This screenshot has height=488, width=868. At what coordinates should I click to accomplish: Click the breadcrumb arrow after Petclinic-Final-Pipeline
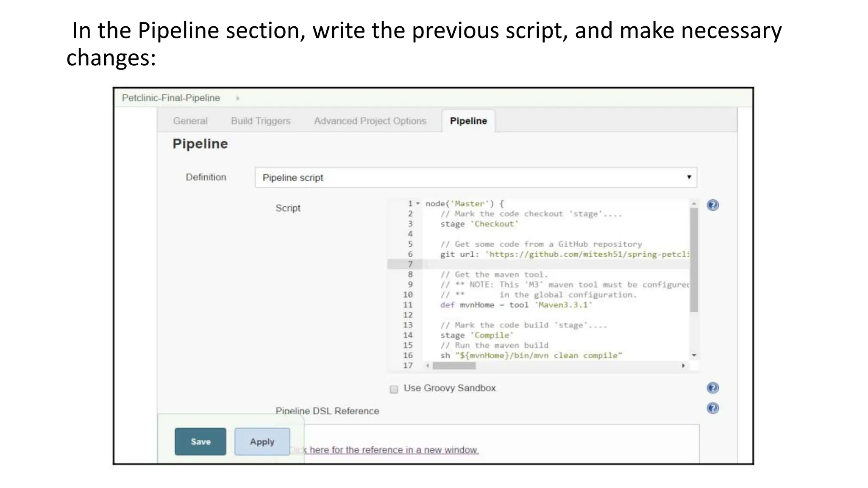[x=238, y=98]
